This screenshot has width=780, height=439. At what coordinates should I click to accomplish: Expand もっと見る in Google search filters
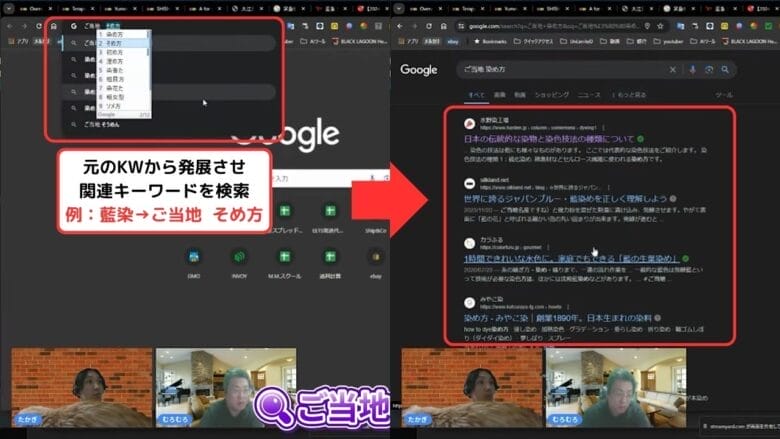coord(629,94)
